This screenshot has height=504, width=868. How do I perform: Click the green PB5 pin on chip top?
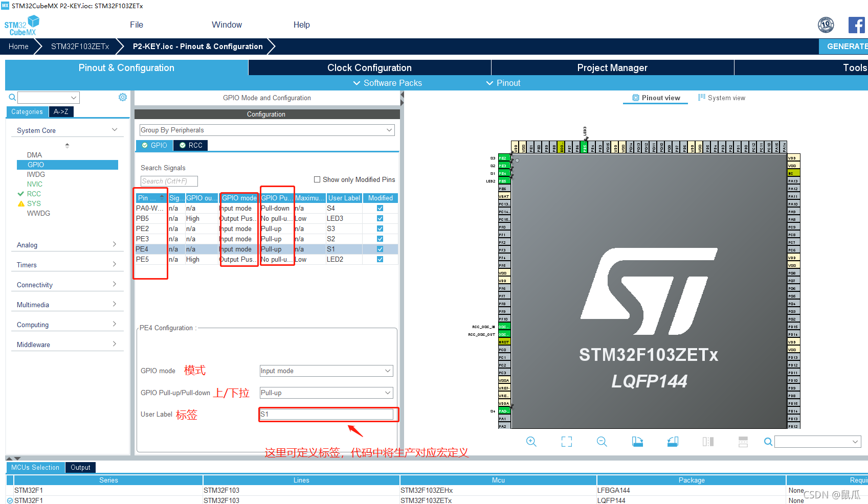click(585, 147)
